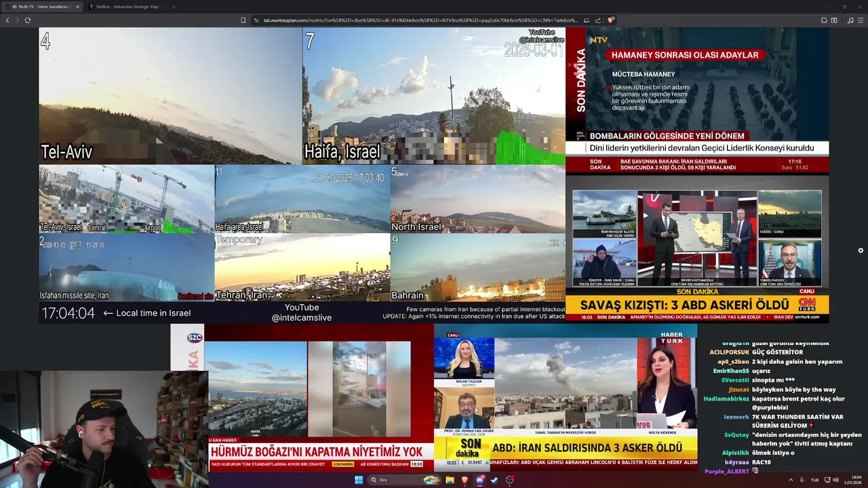Click the Tehran, Iran camera feed
868x488 pixels.
point(302,267)
